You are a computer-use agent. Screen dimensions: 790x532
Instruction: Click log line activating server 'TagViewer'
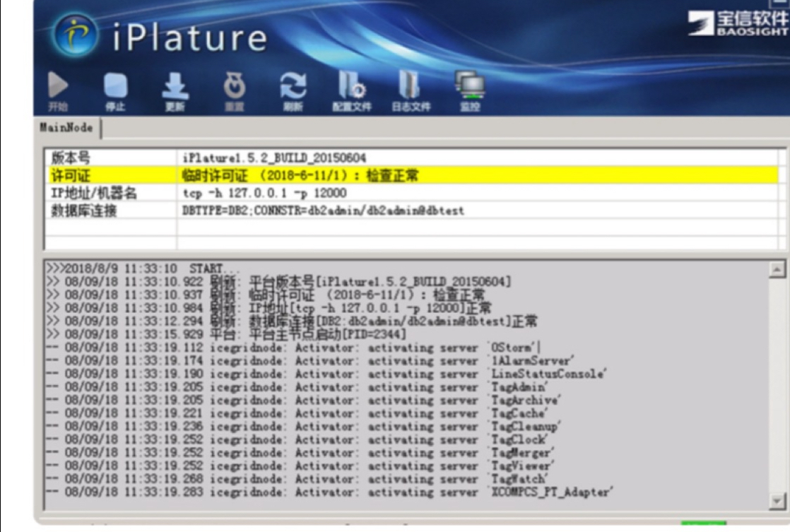(300, 466)
